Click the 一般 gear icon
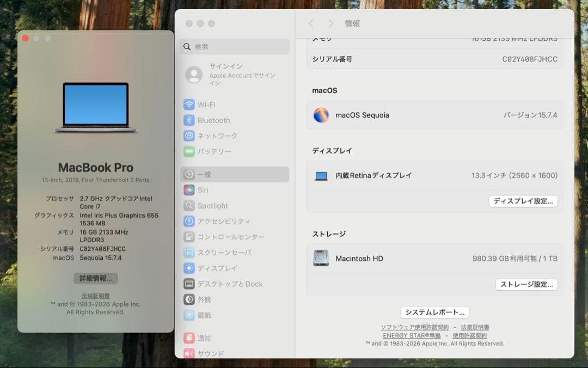588x368 pixels. coord(189,174)
